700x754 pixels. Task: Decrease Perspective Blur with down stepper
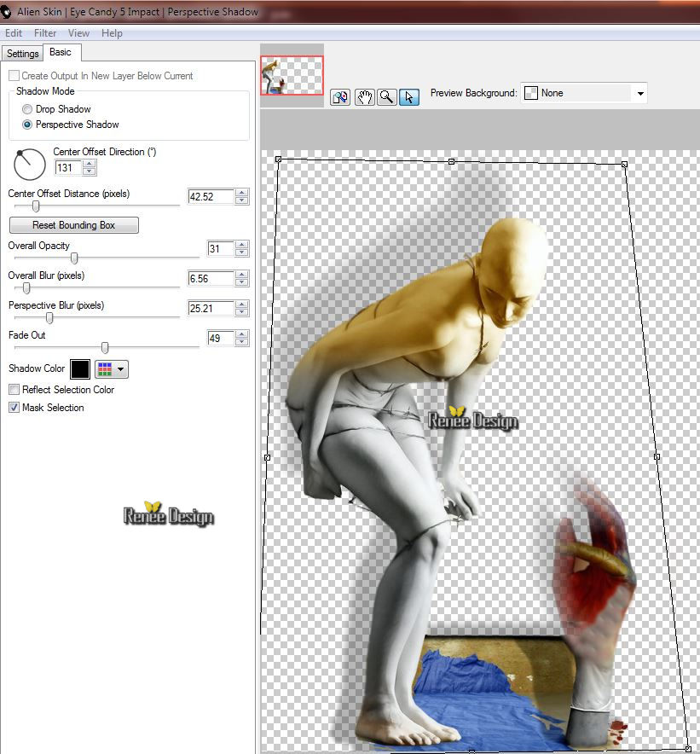point(242,312)
